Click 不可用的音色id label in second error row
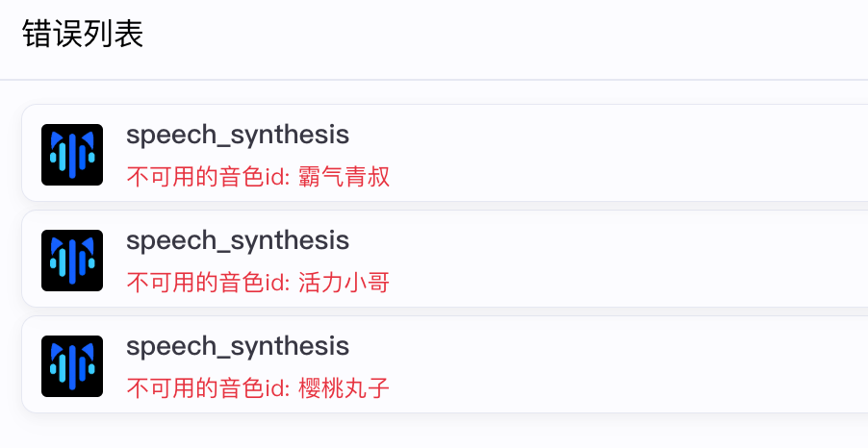 207,283
